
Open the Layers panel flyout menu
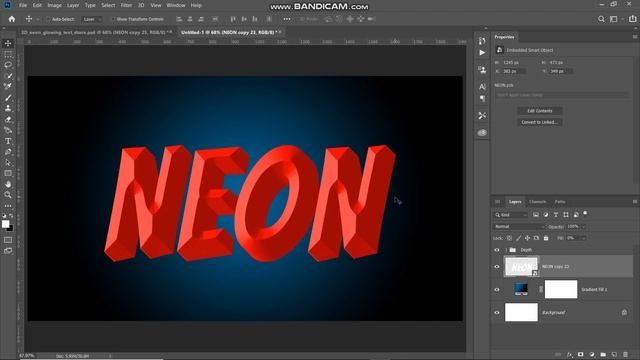click(x=635, y=202)
